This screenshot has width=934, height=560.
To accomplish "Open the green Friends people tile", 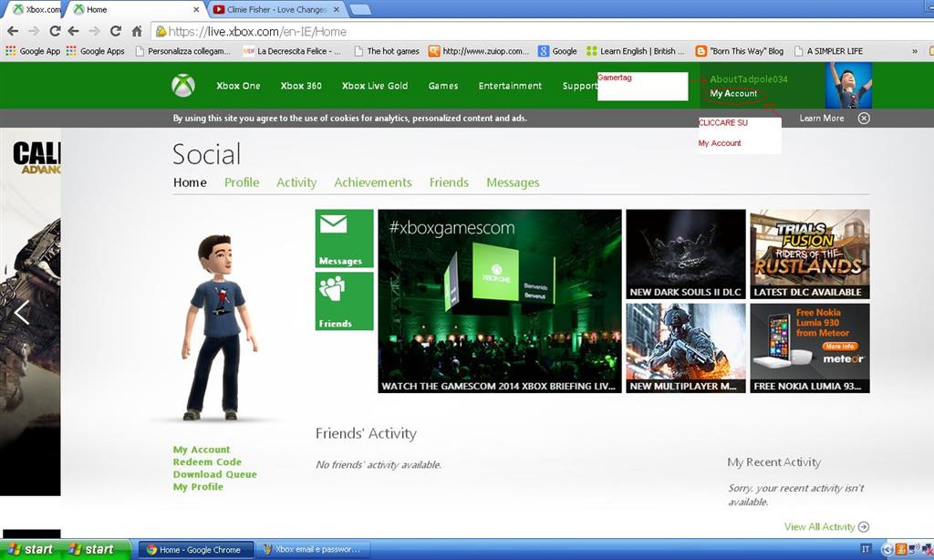I will [344, 301].
